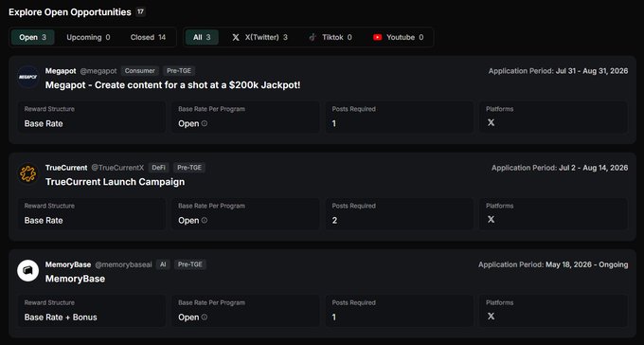This screenshot has width=644, height=345.
Task: Click the Megapot project name text
Action: 61,71
